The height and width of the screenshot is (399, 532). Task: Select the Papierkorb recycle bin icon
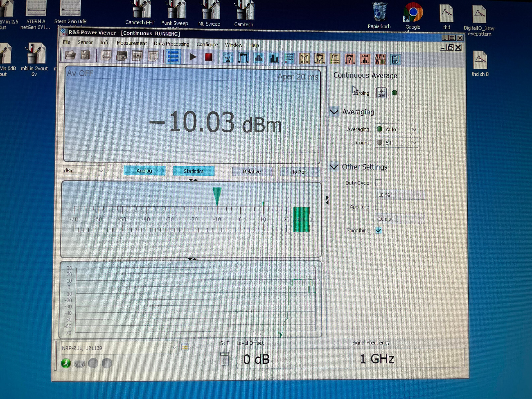[x=379, y=16]
